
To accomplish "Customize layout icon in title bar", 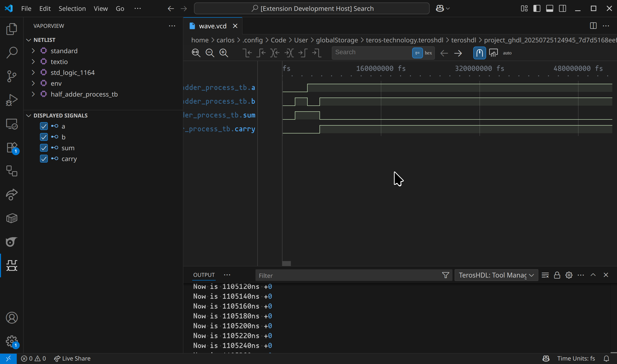I will (x=524, y=9).
